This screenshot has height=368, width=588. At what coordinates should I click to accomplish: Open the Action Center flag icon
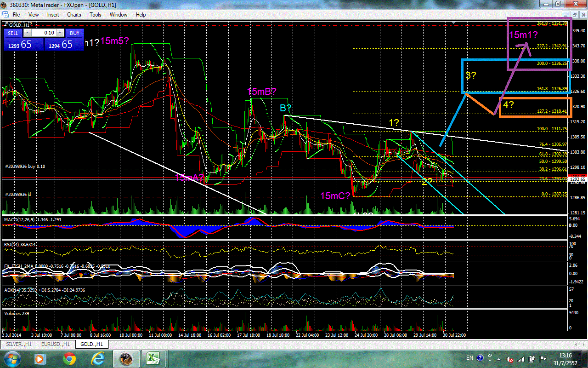(543, 358)
